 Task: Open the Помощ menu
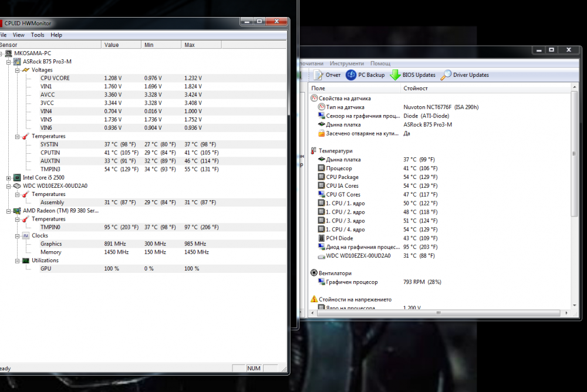tap(380, 63)
